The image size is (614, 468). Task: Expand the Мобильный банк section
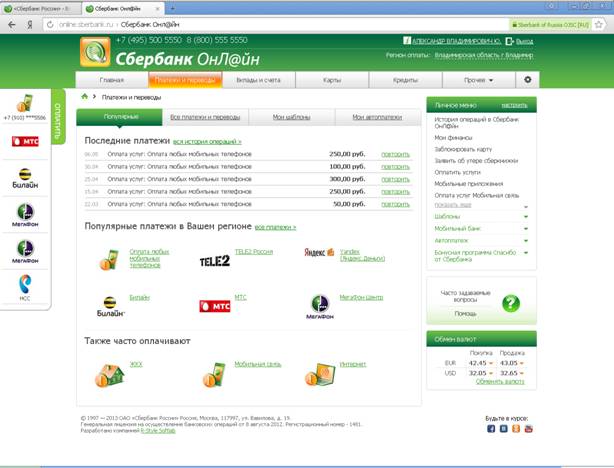point(453,228)
